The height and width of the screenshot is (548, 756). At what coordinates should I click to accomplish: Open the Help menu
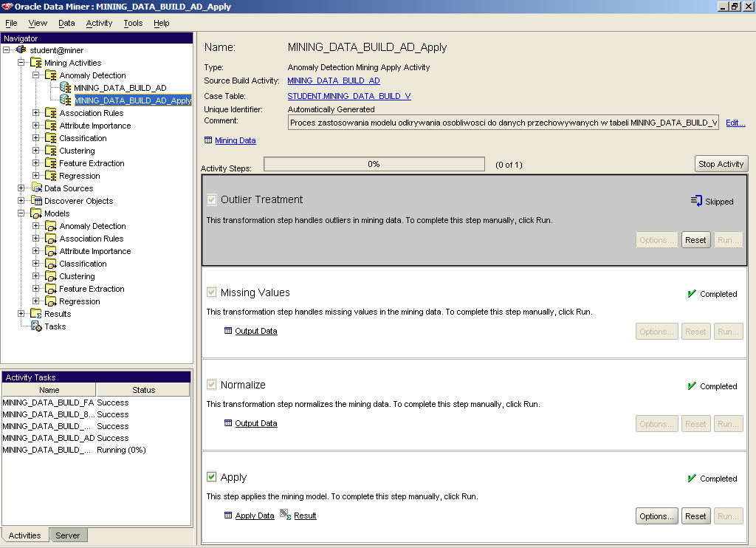click(162, 23)
